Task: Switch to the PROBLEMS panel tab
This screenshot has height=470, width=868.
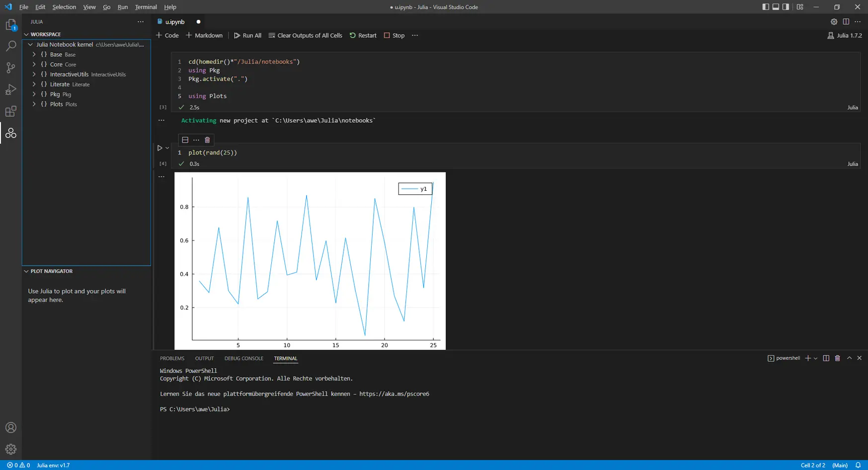Action: click(x=172, y=358)
